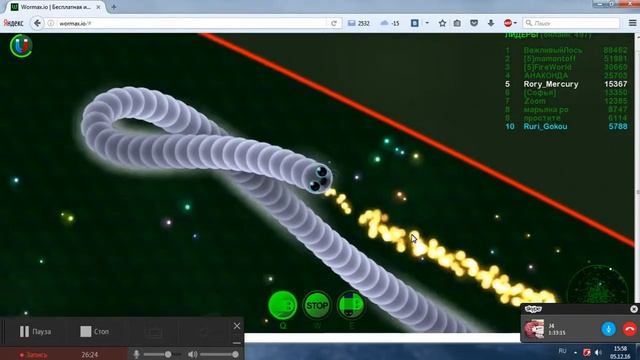
Task: Pause the screen recording with Пауза
Action: tap(35, 331)
